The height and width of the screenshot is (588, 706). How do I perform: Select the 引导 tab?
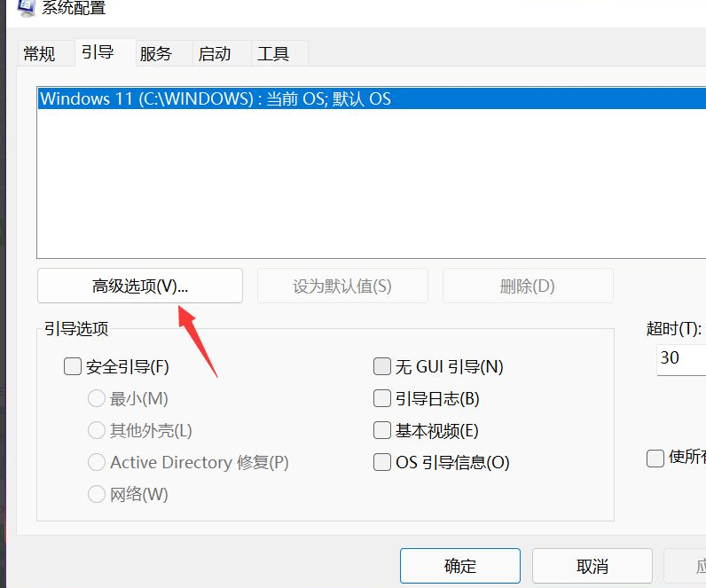coord(98,52)
